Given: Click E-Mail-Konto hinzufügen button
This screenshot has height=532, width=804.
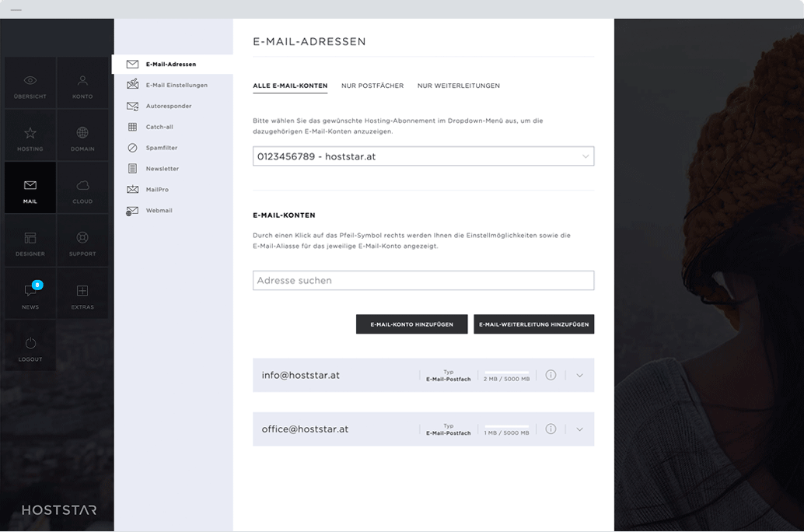Looking at the screenshot, I should click(411, 324).
